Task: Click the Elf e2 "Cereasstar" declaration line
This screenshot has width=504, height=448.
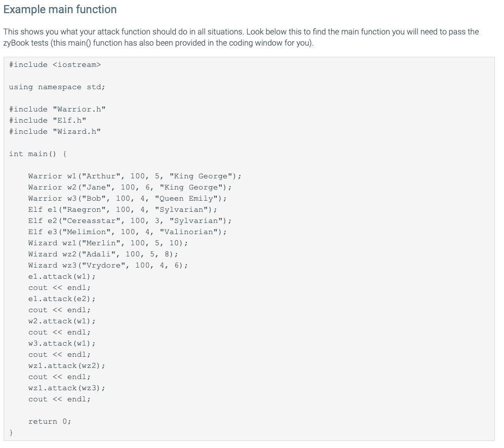Action: pos(130,221)
